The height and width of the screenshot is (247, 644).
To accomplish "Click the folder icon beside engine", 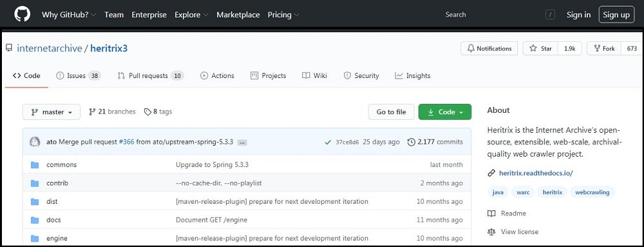I will click(x=35, y=239).
